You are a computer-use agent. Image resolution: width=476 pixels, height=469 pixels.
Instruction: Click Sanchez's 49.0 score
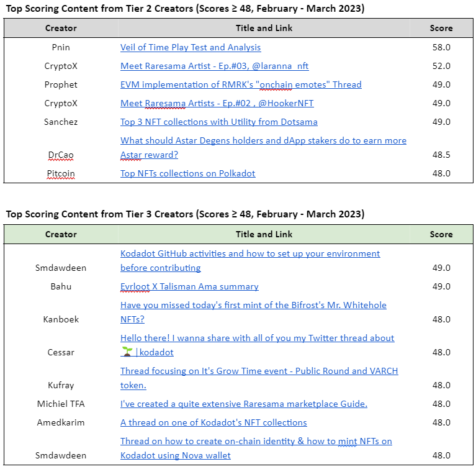(x=441, y=122)
